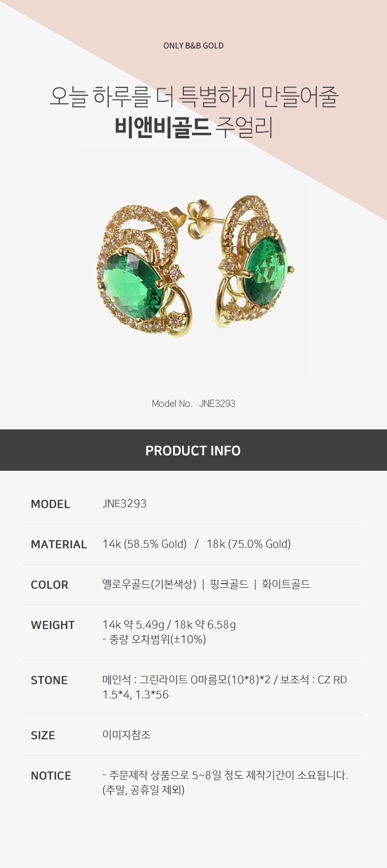The width and height of the screenshot is (387, 868).
Task: Click the PRODUCT INFO banner
Action: click(x=194, y=450)
